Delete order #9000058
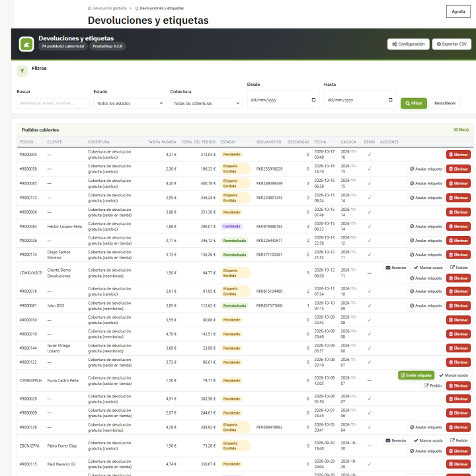Image resolution: width=476 pixels, height=476 pixels. [458, 169]
